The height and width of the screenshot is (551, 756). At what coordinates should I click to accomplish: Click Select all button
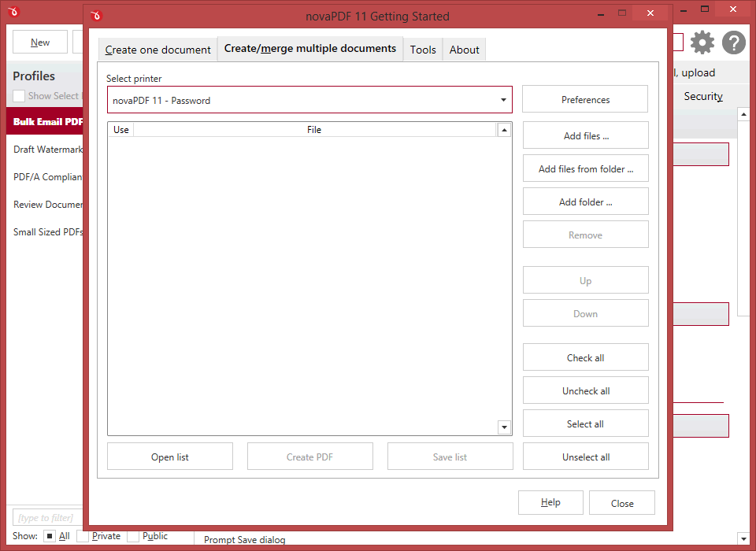[x=586, y=423]
